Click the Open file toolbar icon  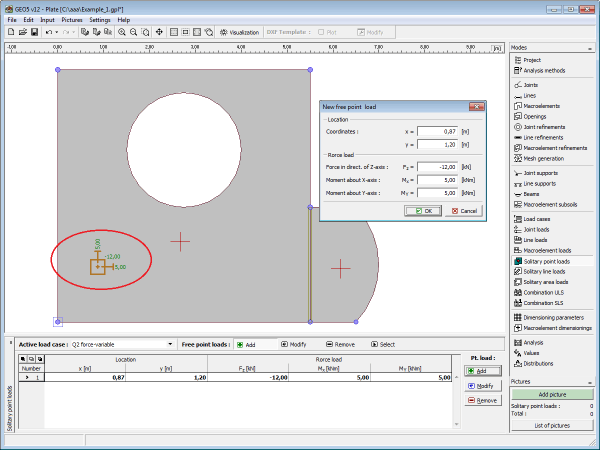click(22, 32)
